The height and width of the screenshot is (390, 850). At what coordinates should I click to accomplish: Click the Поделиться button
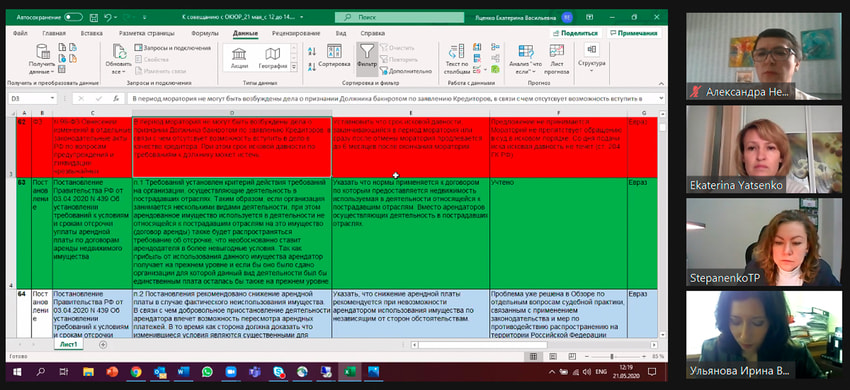575,33
